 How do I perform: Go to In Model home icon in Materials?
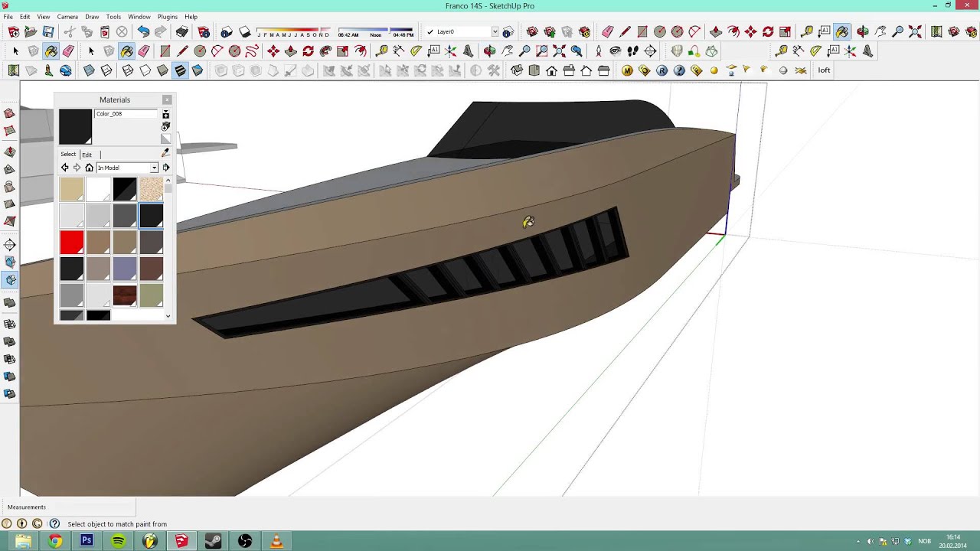tap(89, 168)
